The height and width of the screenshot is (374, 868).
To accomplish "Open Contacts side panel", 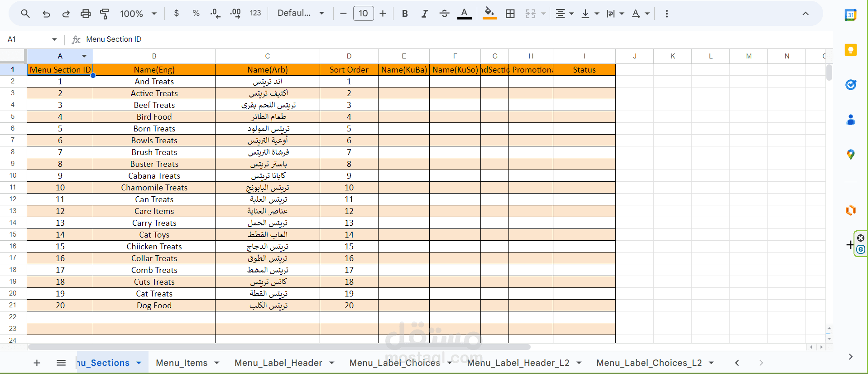I will point(850,120).
